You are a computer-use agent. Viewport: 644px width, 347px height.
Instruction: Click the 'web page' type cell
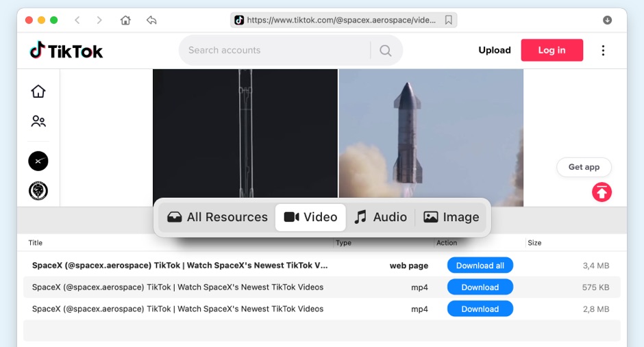[408, 266]
